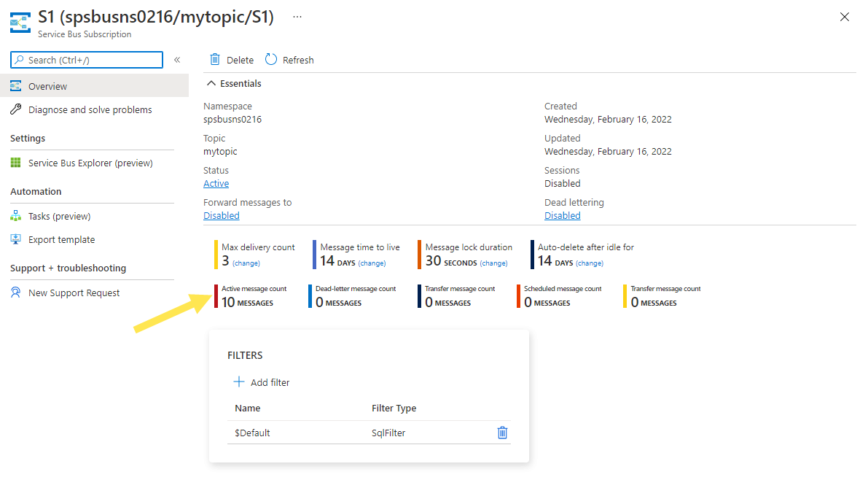Viewport: 868px width, 480px height.
Task: Click the Add filter label
Action: pyautogui.click(x=270, y=382)
